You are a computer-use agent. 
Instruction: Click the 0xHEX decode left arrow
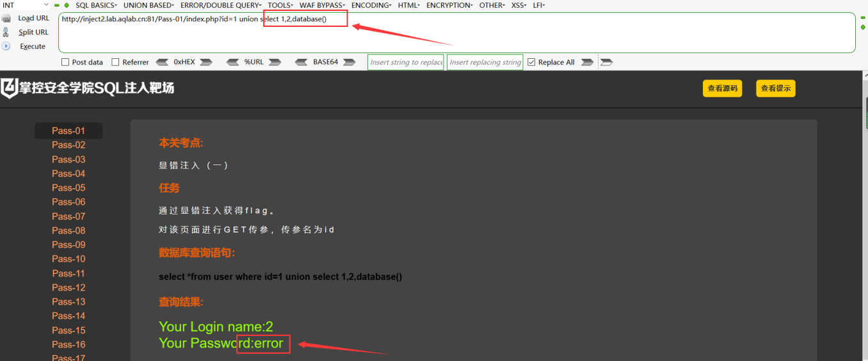click(162, 62)
